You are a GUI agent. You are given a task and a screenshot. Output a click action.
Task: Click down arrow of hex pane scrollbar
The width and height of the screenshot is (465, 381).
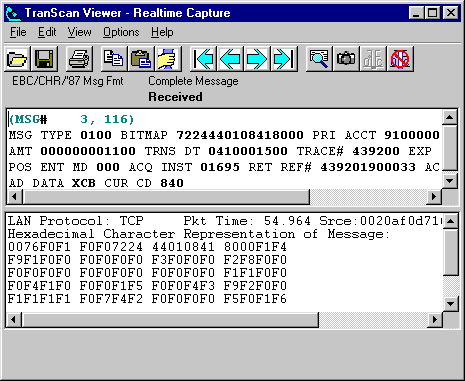pos(451,304)
